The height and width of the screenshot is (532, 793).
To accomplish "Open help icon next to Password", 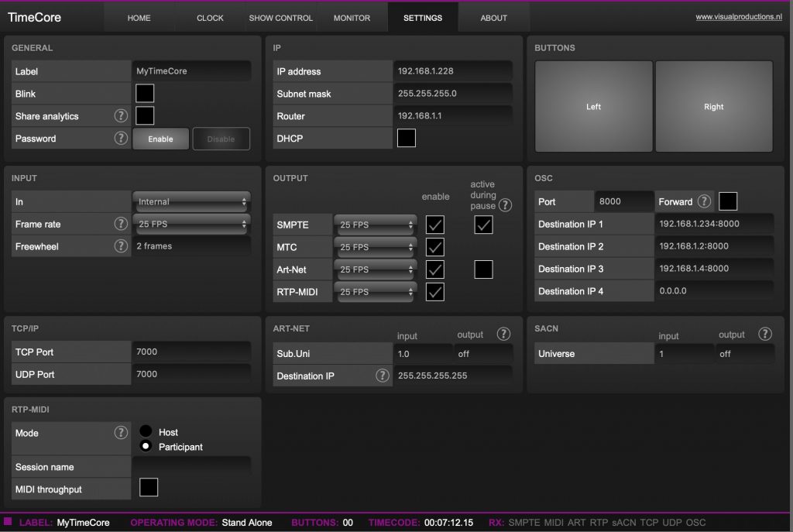I will pos(120,138).
